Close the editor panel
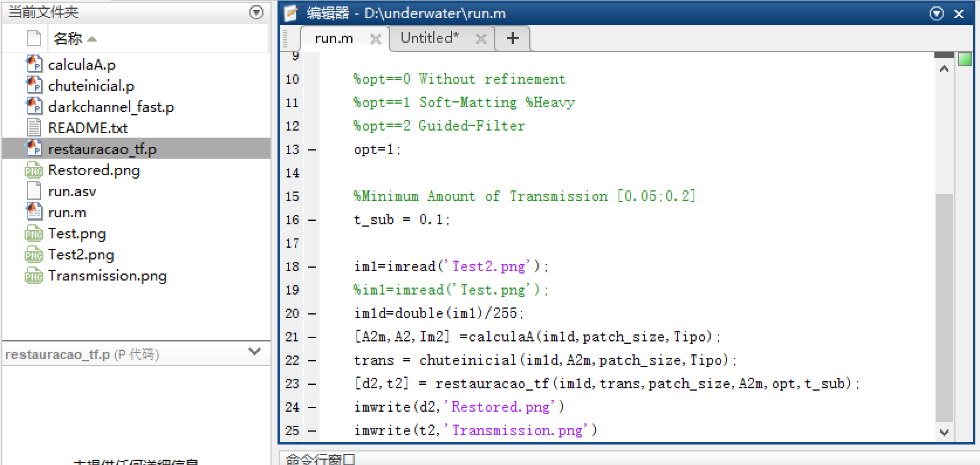The width and height of the screenshot is (980, 465). [959, 13]
